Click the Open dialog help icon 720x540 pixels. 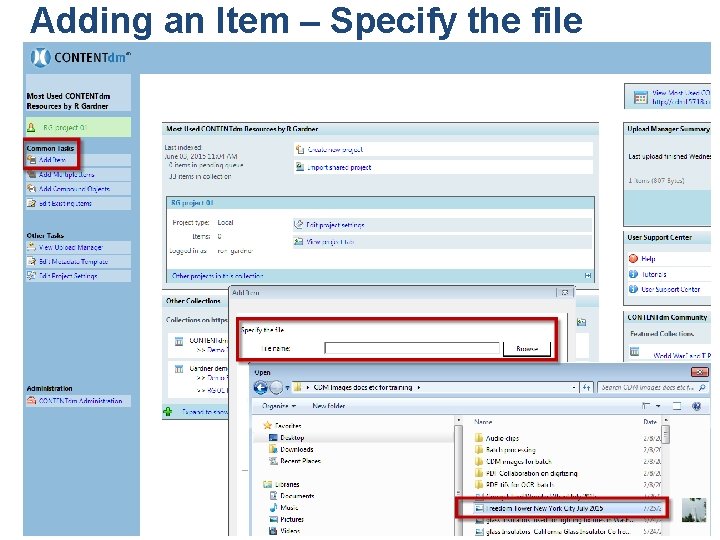tap(697, 406)
